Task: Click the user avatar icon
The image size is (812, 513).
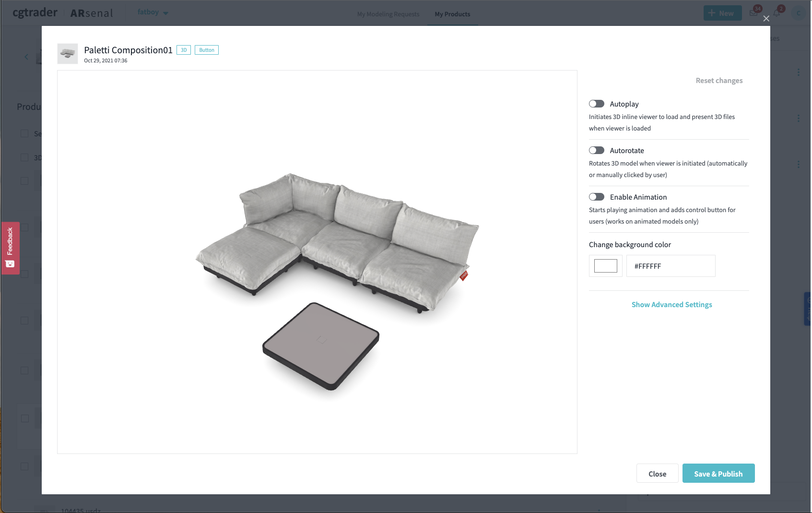Action: [x=799, y=13]
